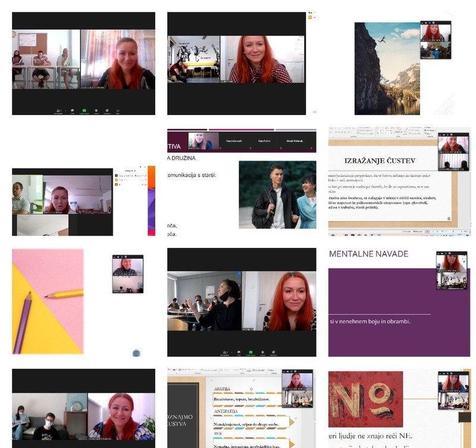Click the pink and yellow pencils image
This screenshot has height=448, width=476.
point(48,301)
